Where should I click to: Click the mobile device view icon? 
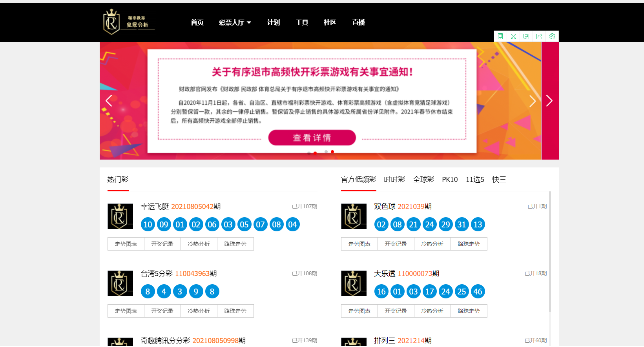pyautogui.click(x=500, y=36)
